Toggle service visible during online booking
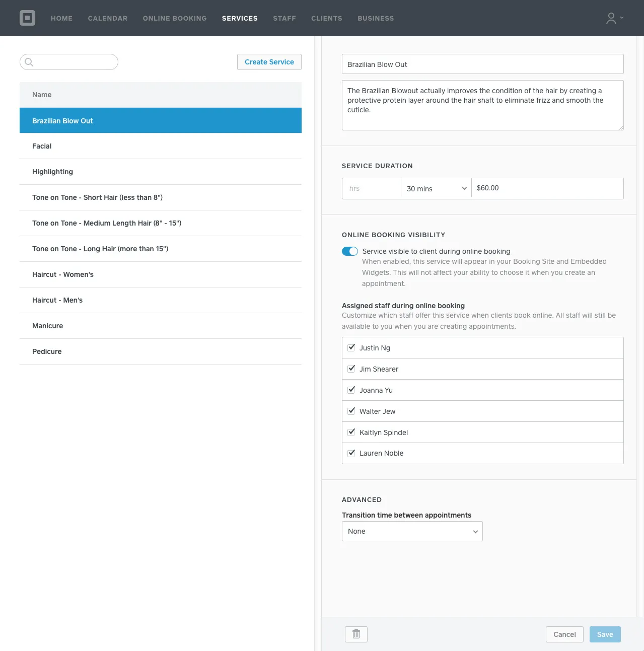Image resolution: width=644 pixels, height=651 pixels. click(x=350, y=251)
